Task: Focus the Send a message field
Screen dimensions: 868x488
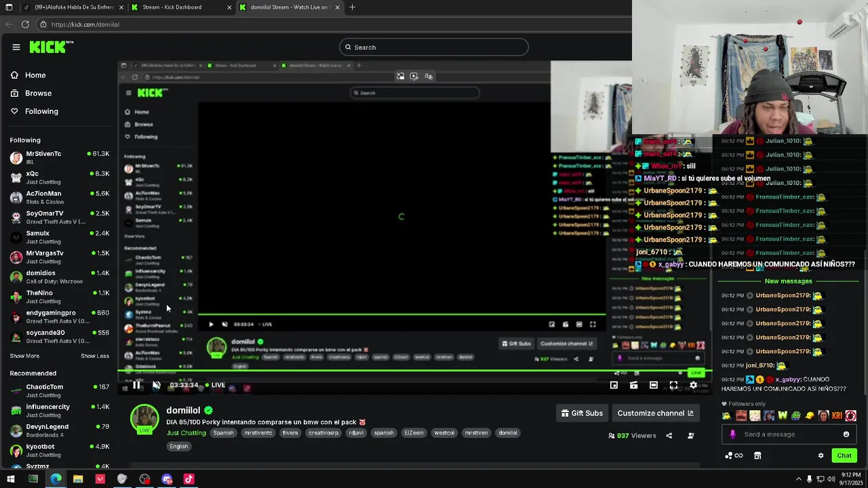Action: click(790, 434)
